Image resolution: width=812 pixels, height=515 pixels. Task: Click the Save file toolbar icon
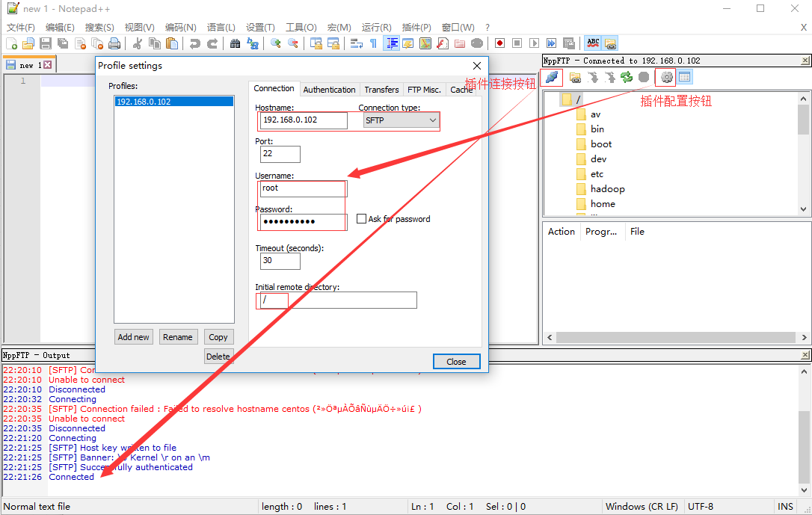click(x=46, y=43)
